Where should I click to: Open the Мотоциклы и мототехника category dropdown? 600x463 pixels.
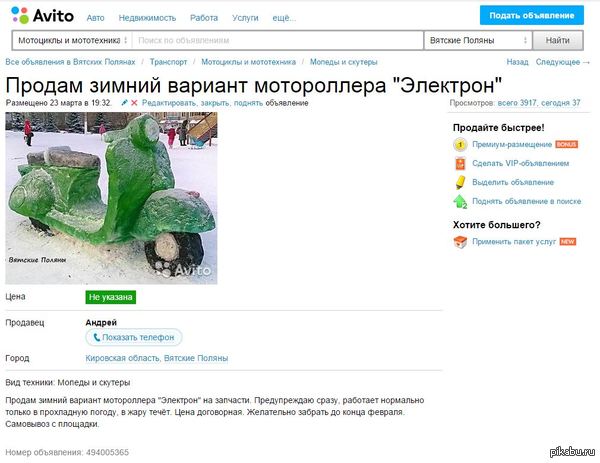[x=72, y=40]
